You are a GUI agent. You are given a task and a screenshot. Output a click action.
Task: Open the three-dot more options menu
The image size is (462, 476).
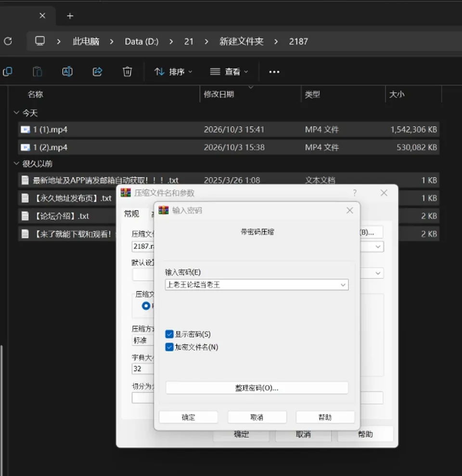pos(274,72)
